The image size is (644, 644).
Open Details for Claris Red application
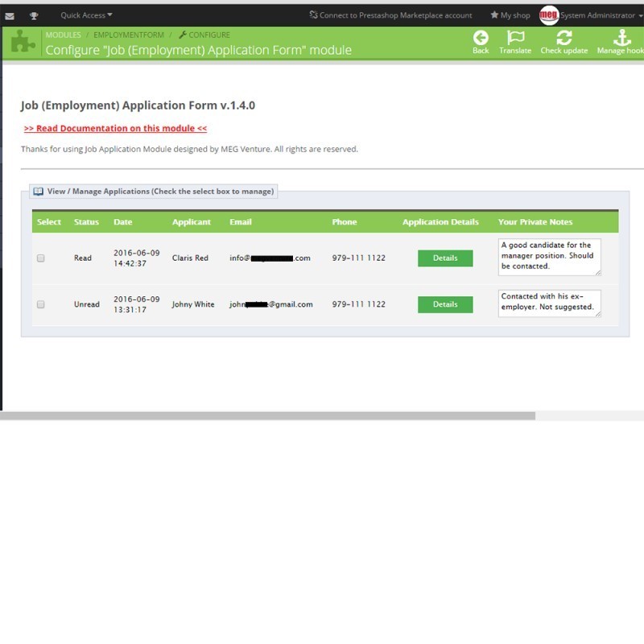click(445, 258)
